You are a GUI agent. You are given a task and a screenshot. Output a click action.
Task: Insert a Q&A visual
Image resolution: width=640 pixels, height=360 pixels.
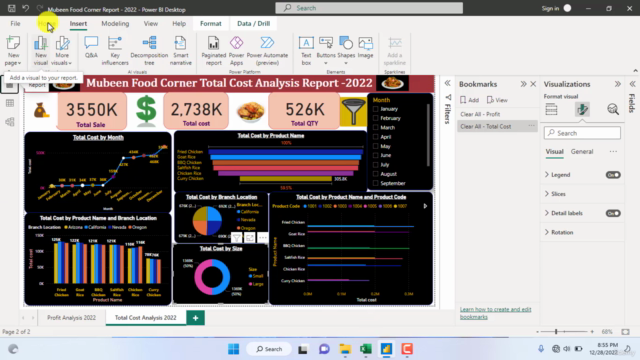(91, 47)
